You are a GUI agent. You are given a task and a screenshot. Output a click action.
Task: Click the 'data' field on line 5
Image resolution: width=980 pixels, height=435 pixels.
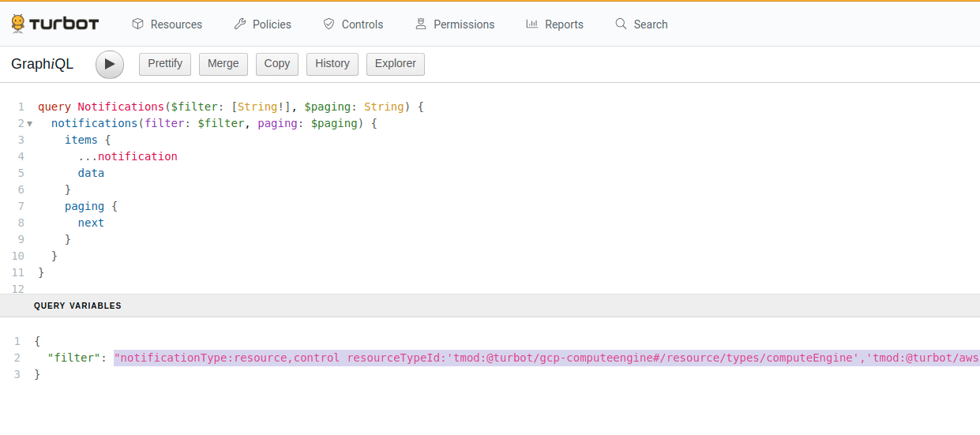[91, 173]
